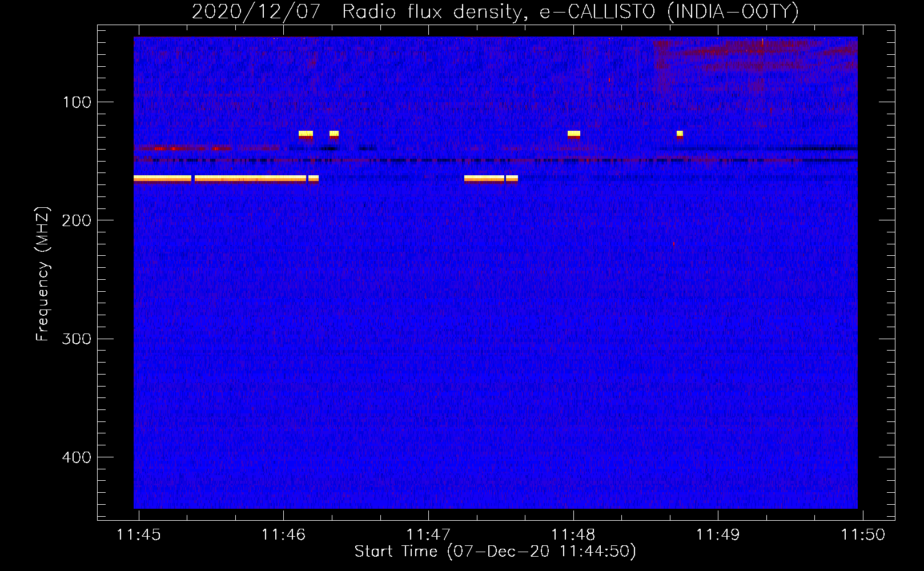Click the 11:47 time tick label
This screenshot has height=571, width=924.
(x=428, y=535)
